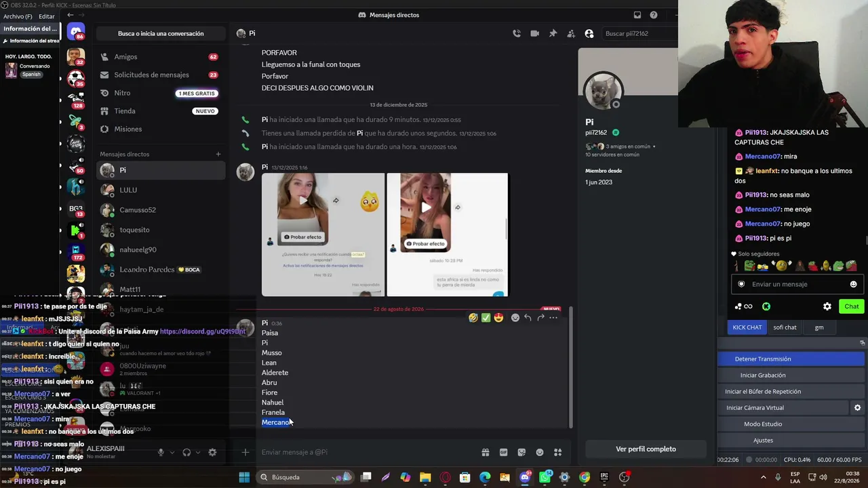Screen dimensions: 868x488
Task: Open the gift icon in message bar
Action: [x=486, y=452]
